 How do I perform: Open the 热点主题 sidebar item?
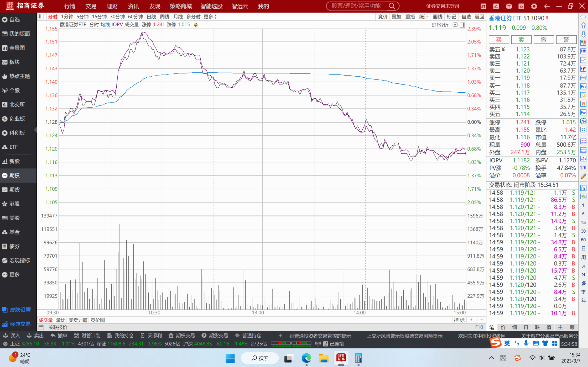point(18,76)
